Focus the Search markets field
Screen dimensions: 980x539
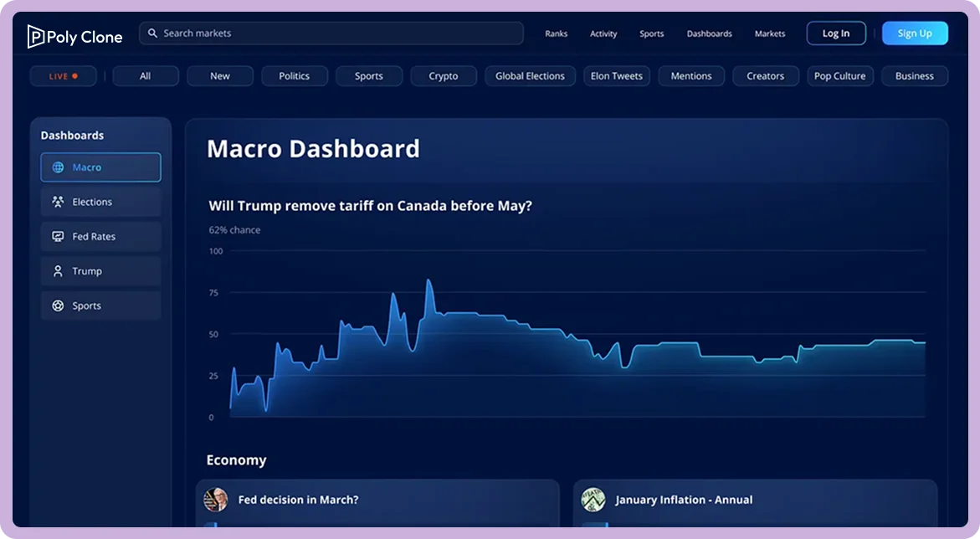[331, 33]
